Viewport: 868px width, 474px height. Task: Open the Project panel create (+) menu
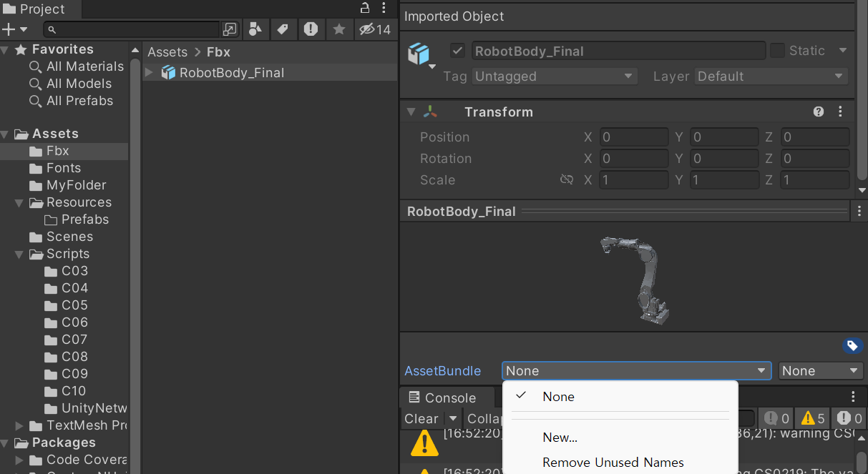[x=14, y=29]
